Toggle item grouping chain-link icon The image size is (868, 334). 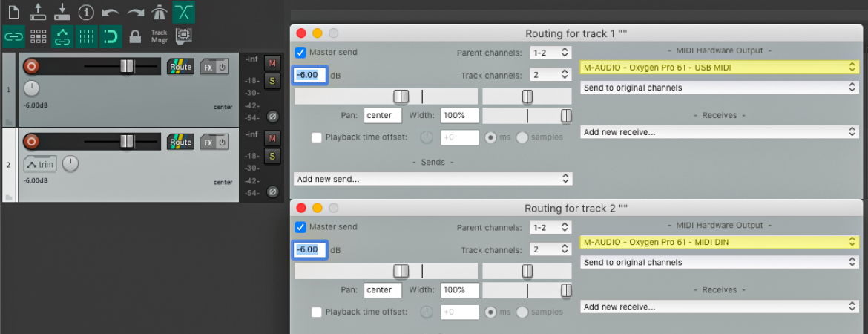14,36
